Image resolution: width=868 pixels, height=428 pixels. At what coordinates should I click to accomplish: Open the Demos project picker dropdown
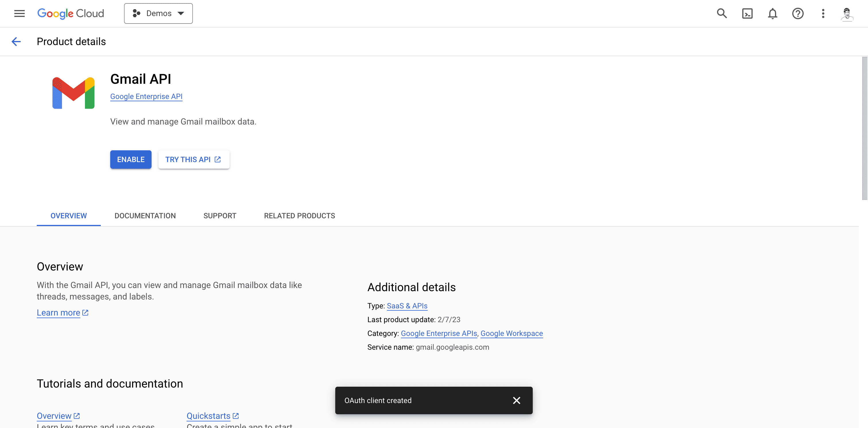tap(158, 13)
